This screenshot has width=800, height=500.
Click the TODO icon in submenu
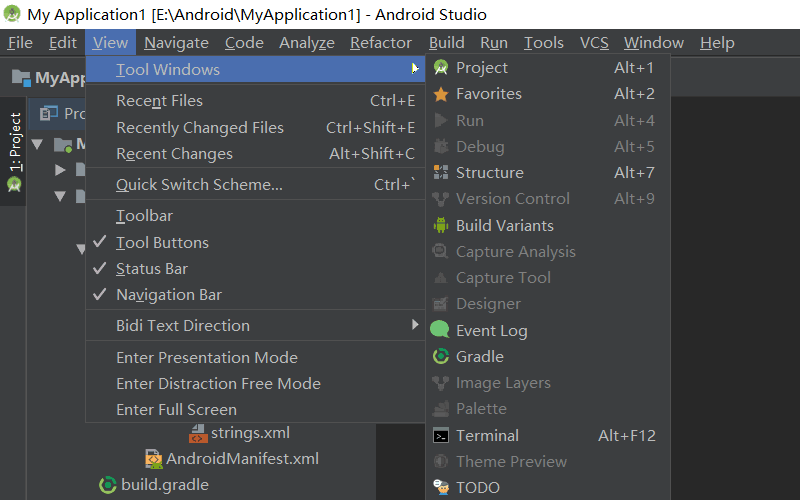pyautogui.click(x=441, y=487)
